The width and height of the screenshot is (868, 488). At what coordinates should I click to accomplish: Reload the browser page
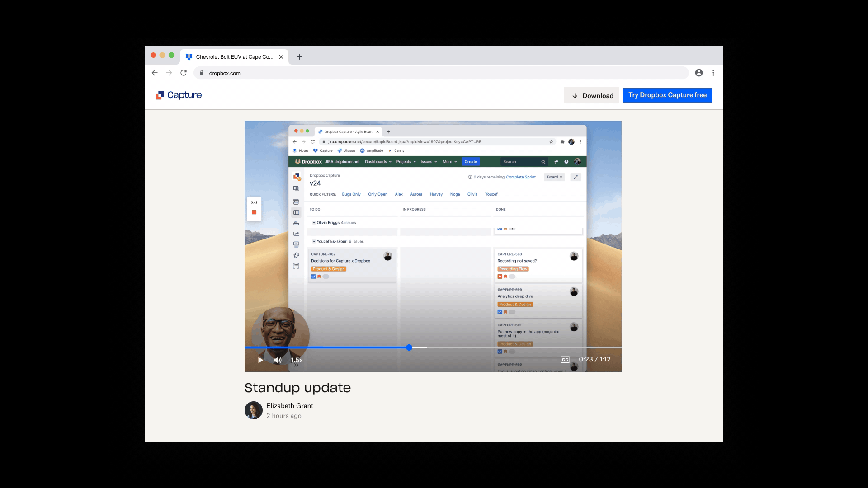click(184, 73)
